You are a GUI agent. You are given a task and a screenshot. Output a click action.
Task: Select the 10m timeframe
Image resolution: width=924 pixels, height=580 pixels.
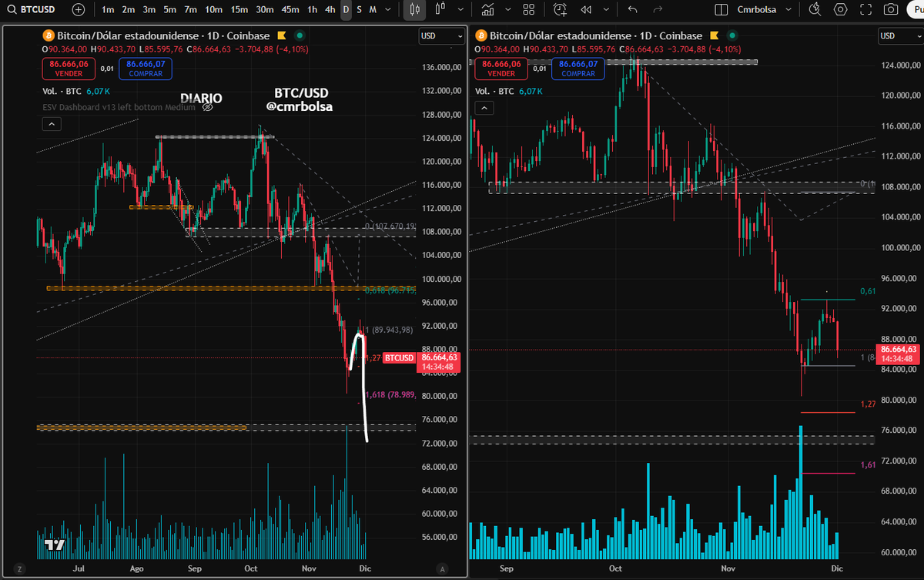click(x=213, y=9)
